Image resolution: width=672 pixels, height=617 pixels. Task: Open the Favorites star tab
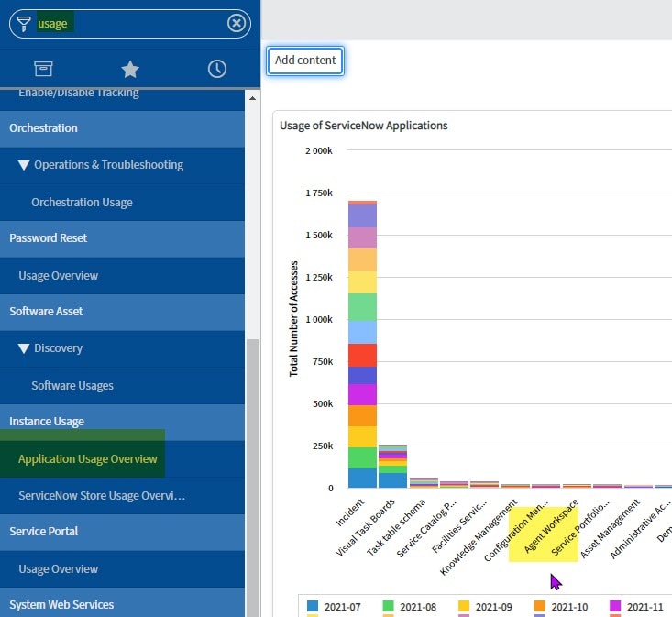click(x=130, y=69)
